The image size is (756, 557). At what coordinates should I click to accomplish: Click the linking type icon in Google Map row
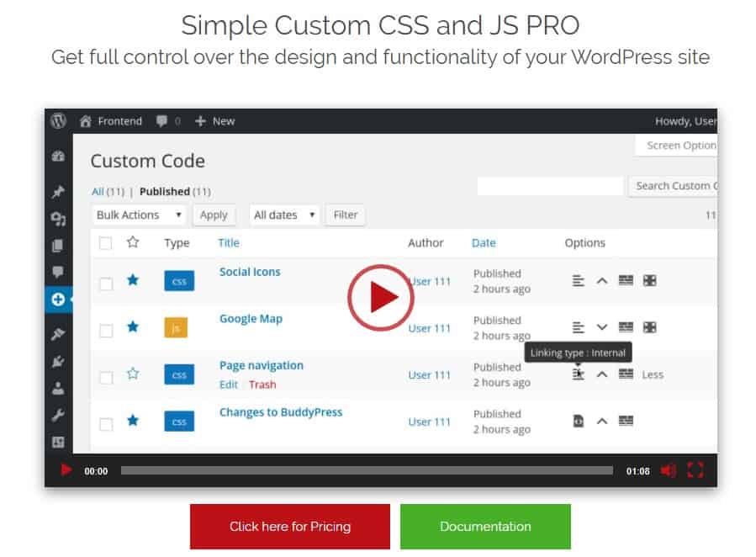tap(578, 327)
